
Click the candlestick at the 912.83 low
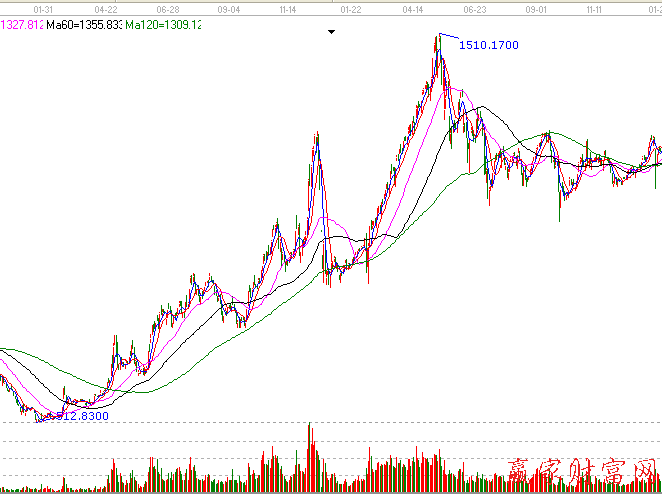(40, 416)
